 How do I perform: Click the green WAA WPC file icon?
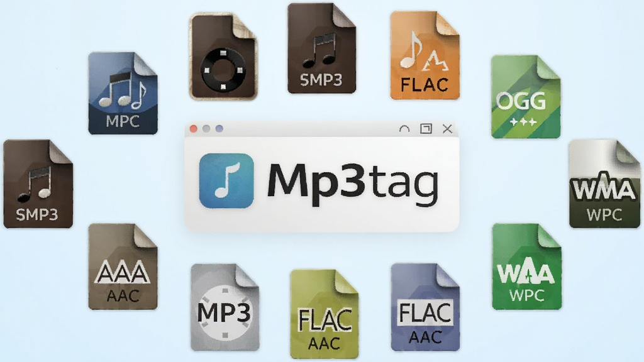pos(526,266)
